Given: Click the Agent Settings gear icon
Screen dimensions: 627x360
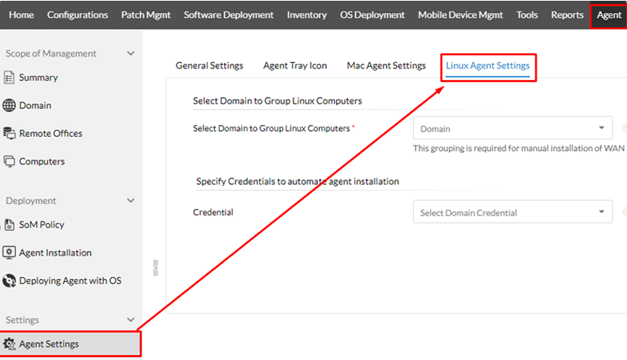Looking at the screenshot, I should click(x=9, y=344).
